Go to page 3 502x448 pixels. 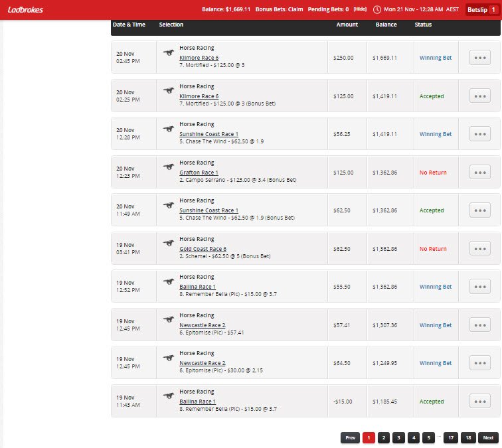click(398, 437)
